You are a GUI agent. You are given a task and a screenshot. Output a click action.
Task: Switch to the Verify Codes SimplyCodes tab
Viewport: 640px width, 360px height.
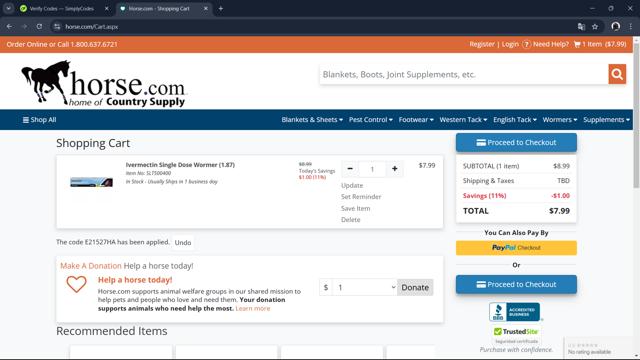(x=61, y=9)
